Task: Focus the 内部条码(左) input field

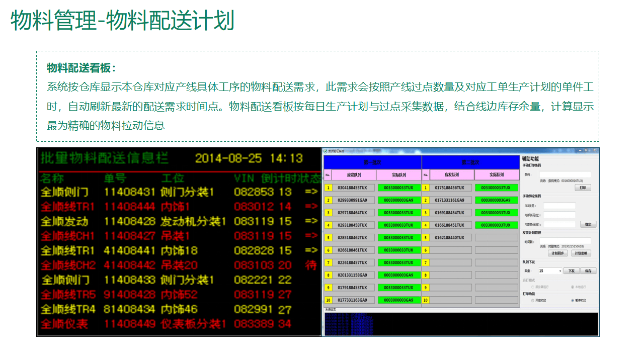Action: [559, 215]
